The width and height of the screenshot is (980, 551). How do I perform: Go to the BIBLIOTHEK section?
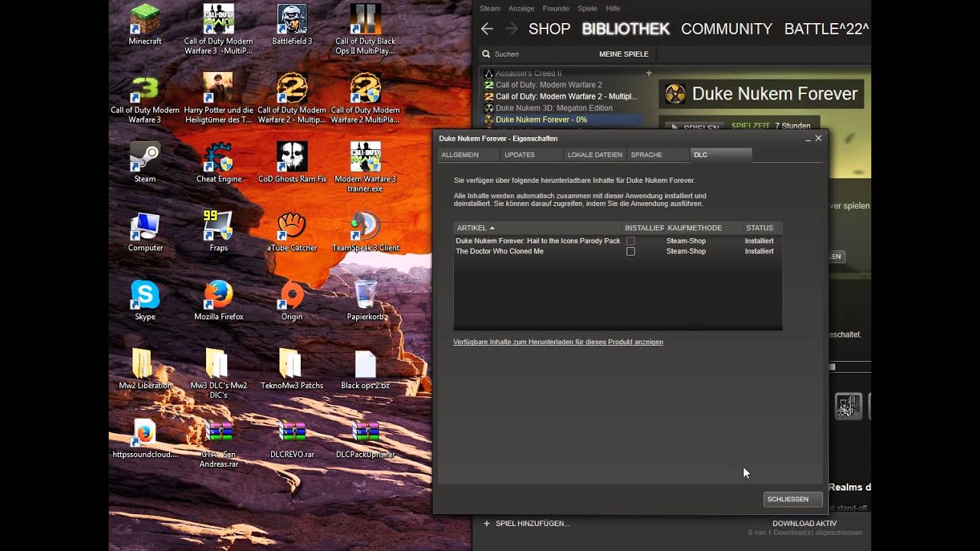(x=626, y=29)
